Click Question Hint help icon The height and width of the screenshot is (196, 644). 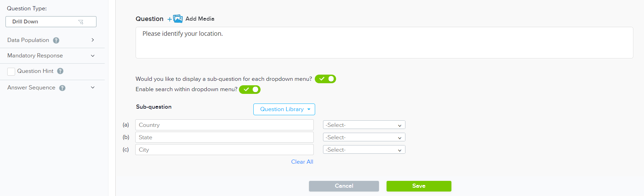tap(60, 71)
